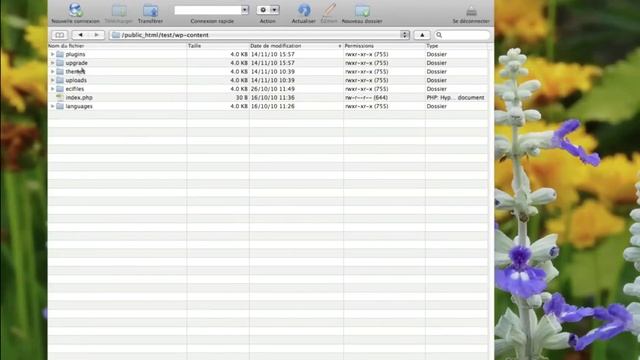640x360 pixels.
Task: Go forward with the right arrow button
Action: coord(96,35)
